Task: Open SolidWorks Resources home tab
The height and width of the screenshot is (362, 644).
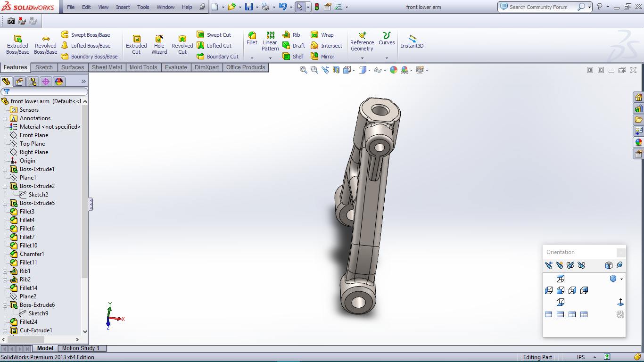Action: pos(638,98)
